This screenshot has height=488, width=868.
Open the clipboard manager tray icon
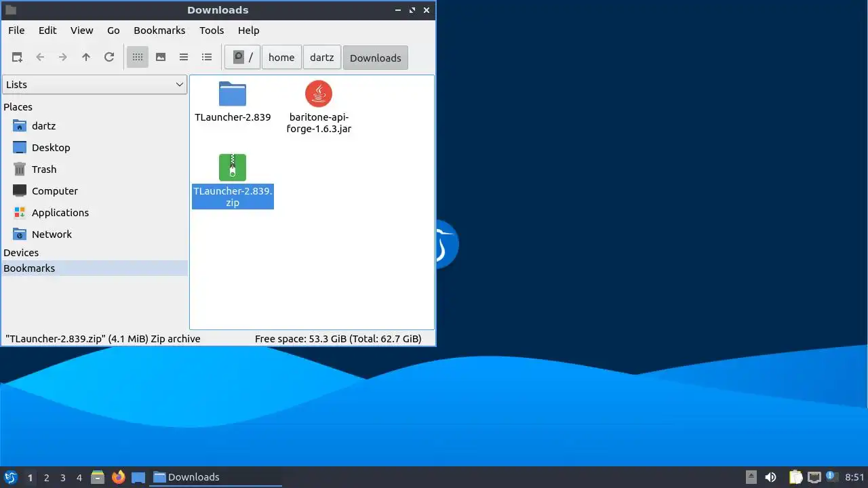[x=795, y=477]
